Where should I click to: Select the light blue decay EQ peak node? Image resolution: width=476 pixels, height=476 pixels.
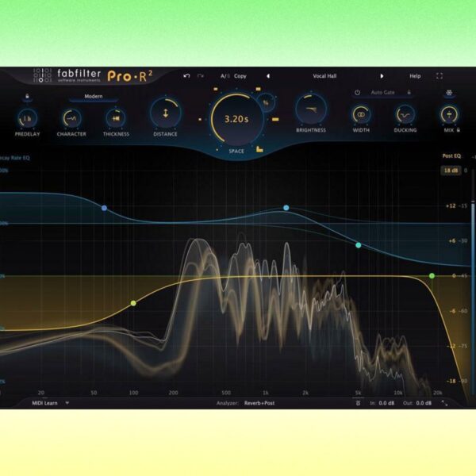tap(286, 208)
